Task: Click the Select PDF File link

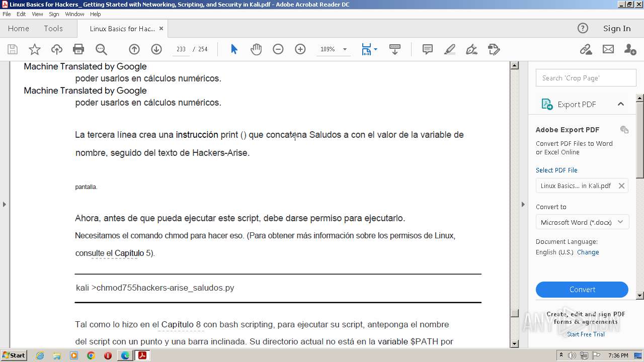Action: 556,170
